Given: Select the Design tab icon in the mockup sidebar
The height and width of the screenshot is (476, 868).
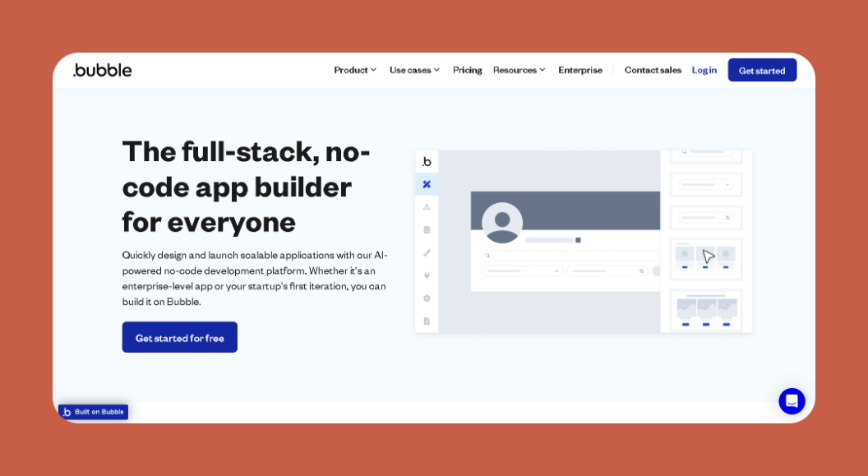Looking at the screenshot, I should [427, 184].
